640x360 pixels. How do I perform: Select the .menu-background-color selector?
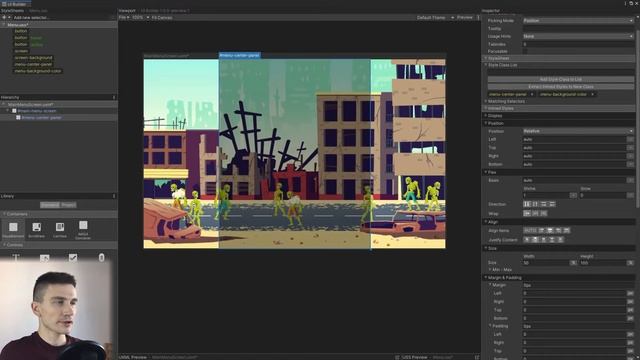tap(38, 71)
